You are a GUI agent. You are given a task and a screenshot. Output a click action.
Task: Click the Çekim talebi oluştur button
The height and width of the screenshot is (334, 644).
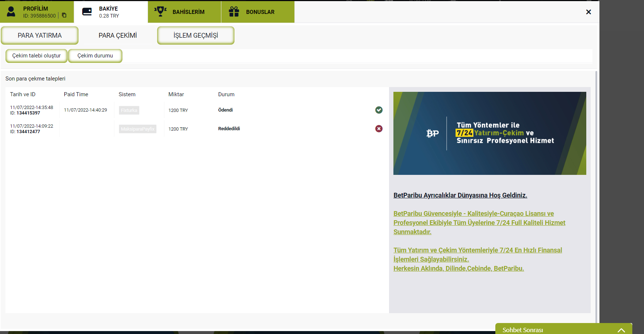(x=37, y=56)
